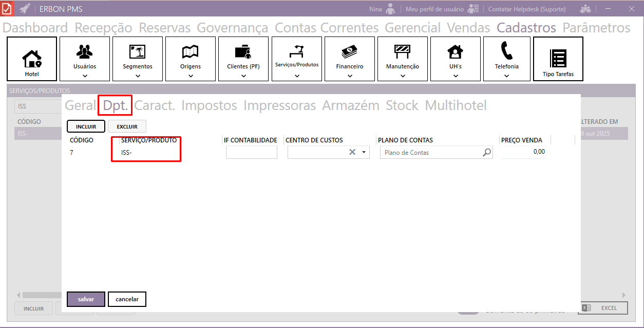Expand the Clientes (PF) dropdown chevron
The width and height of the screenshot is (644, 328).
[x=243, y=76]
